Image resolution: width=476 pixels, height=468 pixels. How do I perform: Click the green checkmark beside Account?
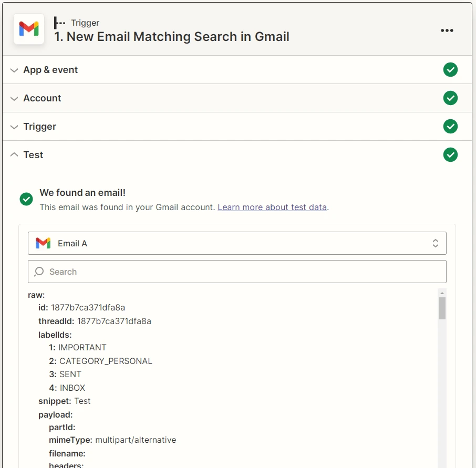coord(450,98)
